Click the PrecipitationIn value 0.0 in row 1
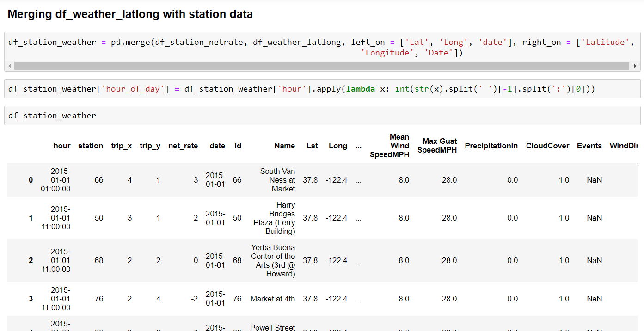Image resolution: width=644 pixels, height=331 pixels. coord(513,218)
